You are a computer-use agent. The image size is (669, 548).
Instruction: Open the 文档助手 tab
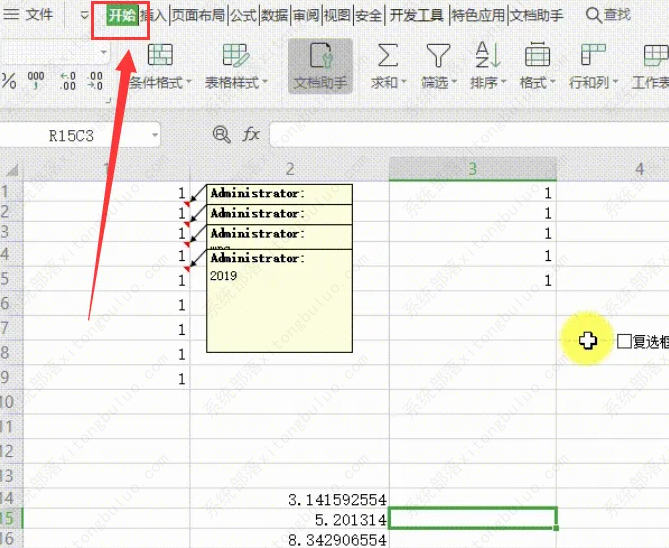pos(536,15)
